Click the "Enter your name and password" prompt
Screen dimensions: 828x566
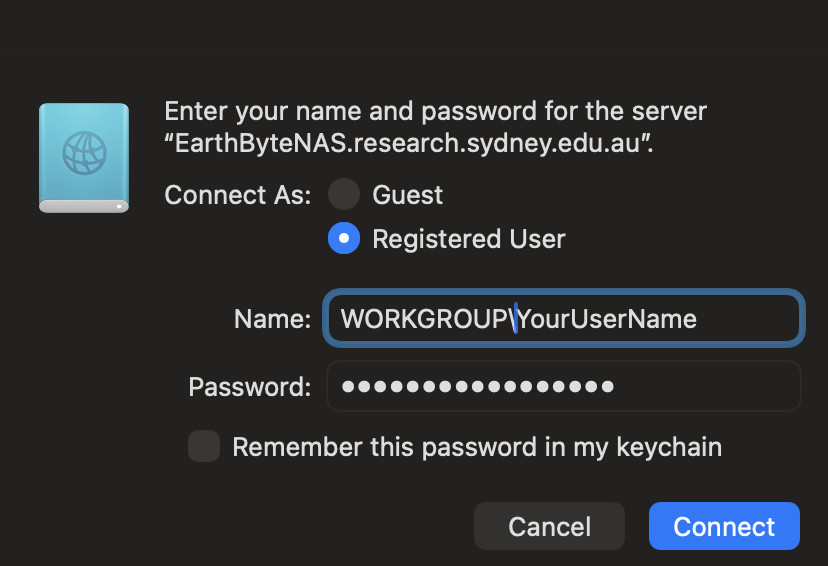pos(435,110)
